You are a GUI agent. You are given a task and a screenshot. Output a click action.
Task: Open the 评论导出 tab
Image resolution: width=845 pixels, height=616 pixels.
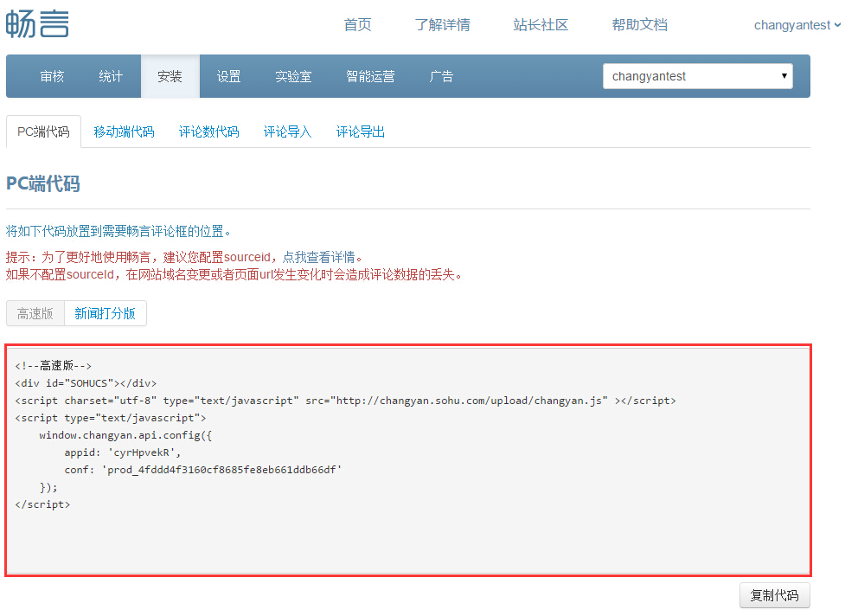point(361,132)
